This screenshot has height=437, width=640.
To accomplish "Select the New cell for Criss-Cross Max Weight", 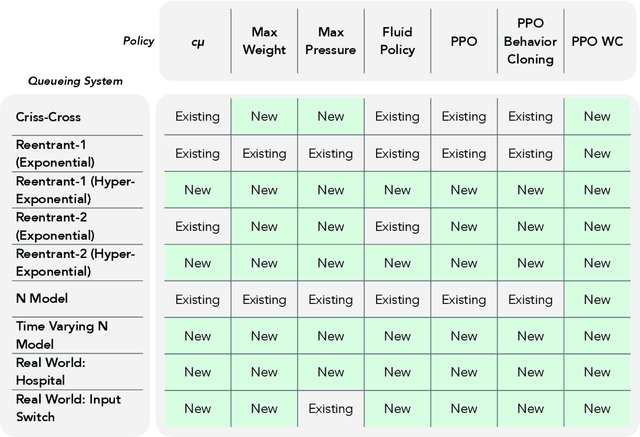I will pos(264,117).
